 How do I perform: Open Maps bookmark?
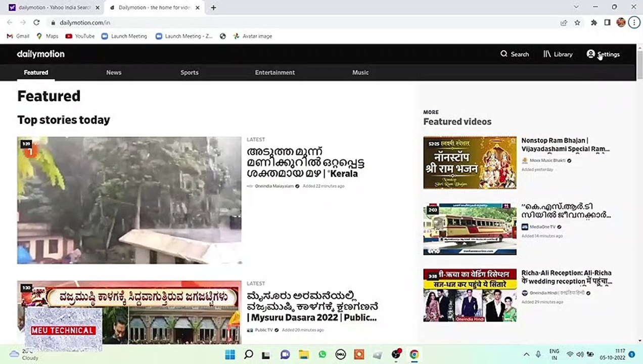pos(48,36)
